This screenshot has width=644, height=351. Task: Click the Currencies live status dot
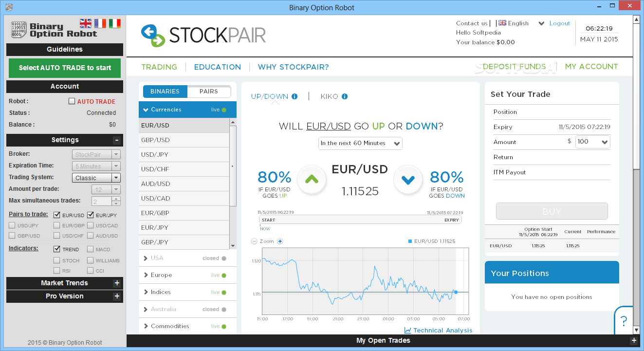[224, 110]
